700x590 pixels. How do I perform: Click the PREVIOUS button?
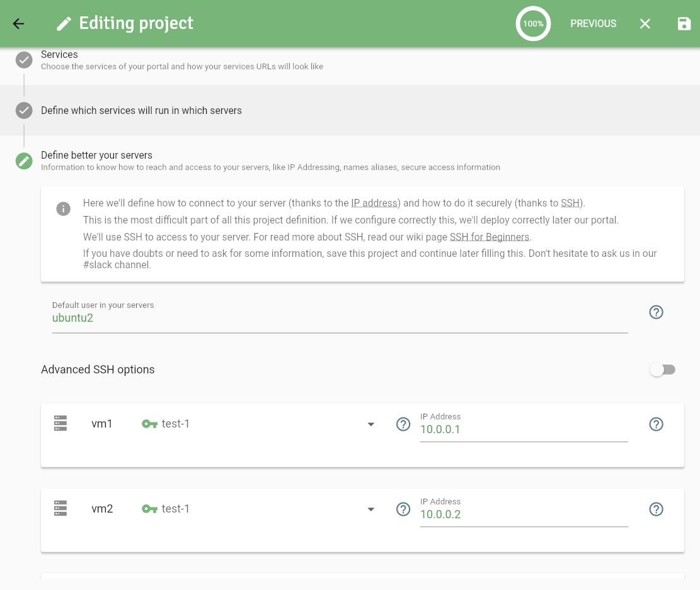tap(593, 24)
